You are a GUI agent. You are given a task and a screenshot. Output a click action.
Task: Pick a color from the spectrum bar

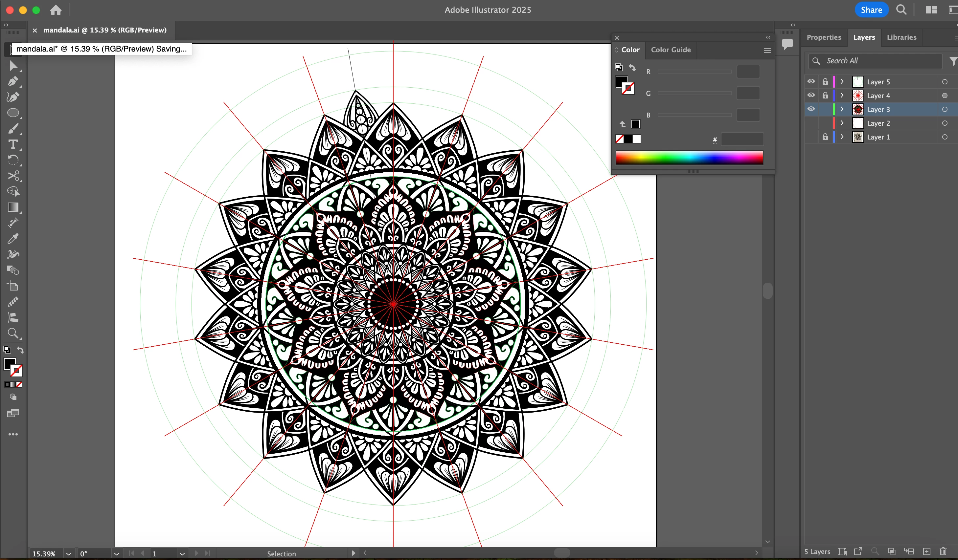coord(689,157)
